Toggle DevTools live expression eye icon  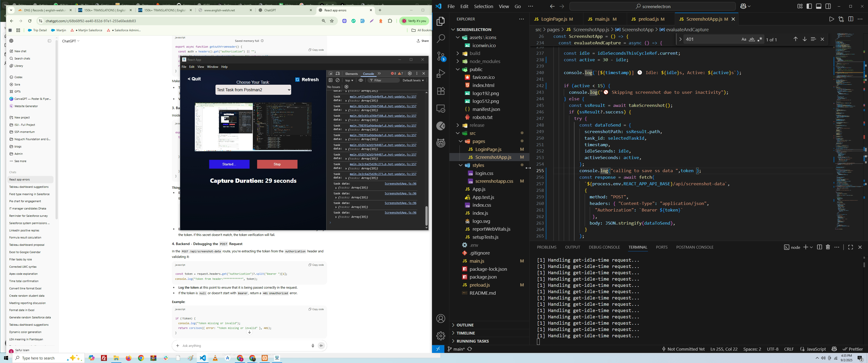tap(361, 80)
